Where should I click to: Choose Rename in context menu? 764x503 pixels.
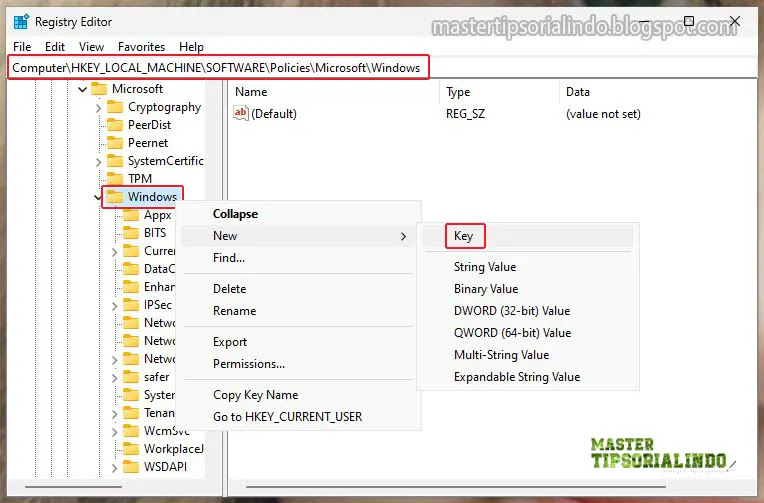(298, 310)
